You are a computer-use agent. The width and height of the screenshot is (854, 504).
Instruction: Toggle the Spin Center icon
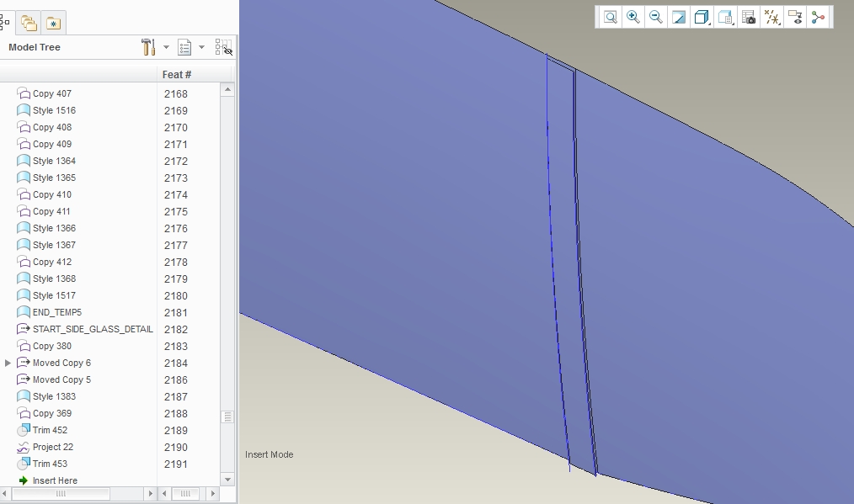click(818, 18)
